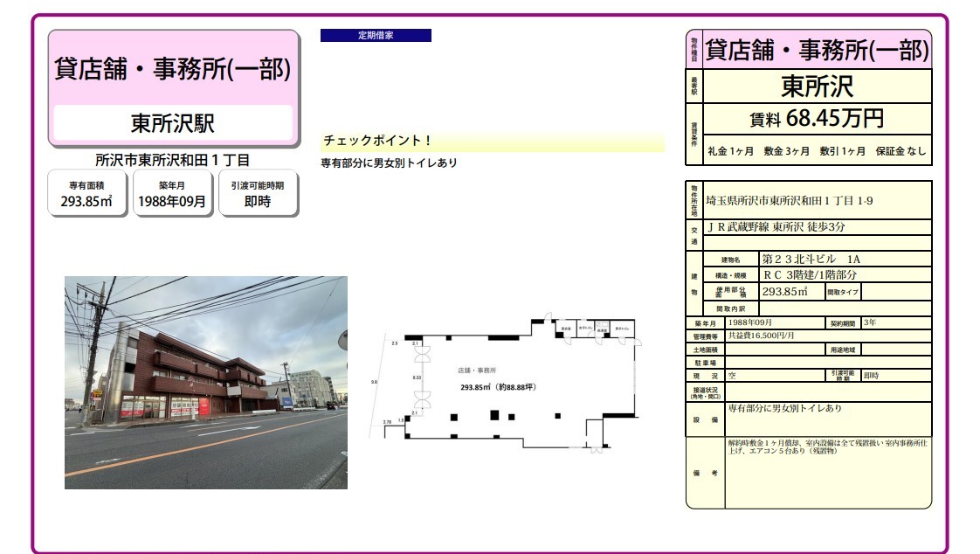This screenshot has height=554, width=980.
Task: Click the 築年月 1988年09月 box
Action: (x=172, y=193)
